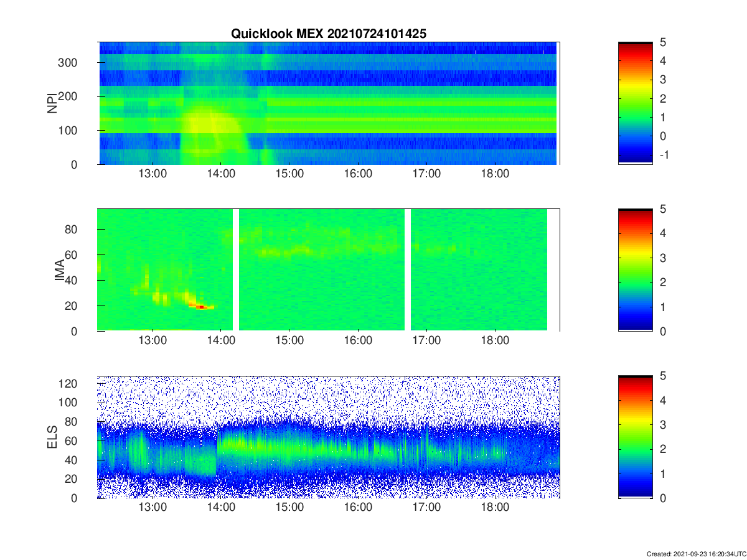Screen dimensions: 747x560
Task: Click the ELS electron spectrogram plot area
Action: 328,437
